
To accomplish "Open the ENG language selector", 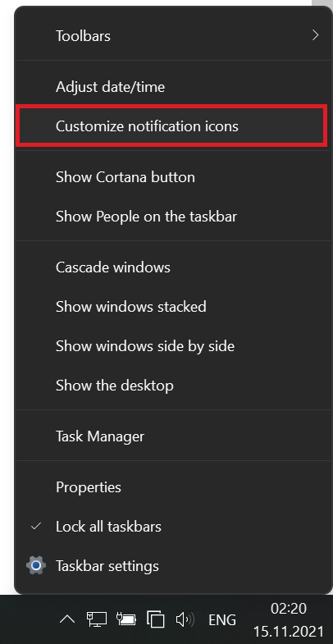I will click(222, 619).
